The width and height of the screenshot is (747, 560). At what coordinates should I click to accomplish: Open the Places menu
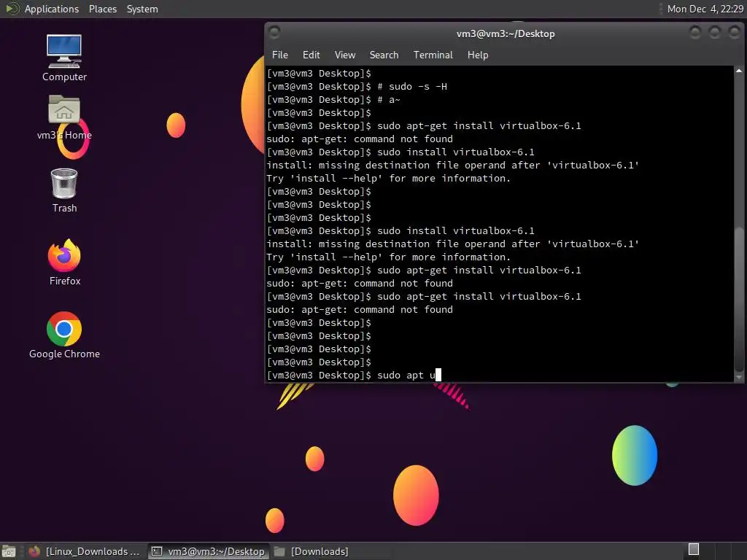tap(102, 9)
